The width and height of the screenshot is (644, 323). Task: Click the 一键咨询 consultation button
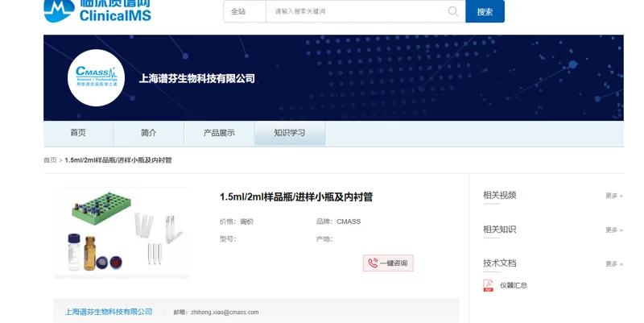pos(388,263)
